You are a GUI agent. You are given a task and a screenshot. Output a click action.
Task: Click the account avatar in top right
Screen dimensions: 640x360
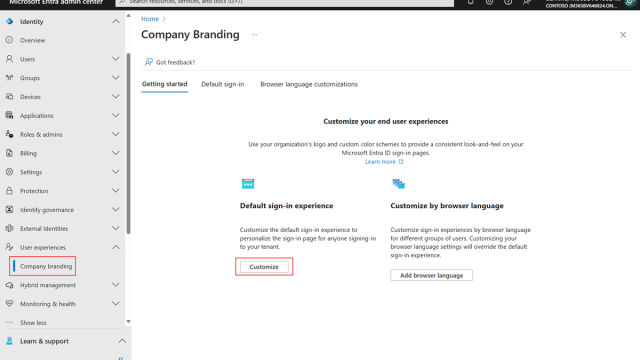pyautogui.click(x=630, y=3)
